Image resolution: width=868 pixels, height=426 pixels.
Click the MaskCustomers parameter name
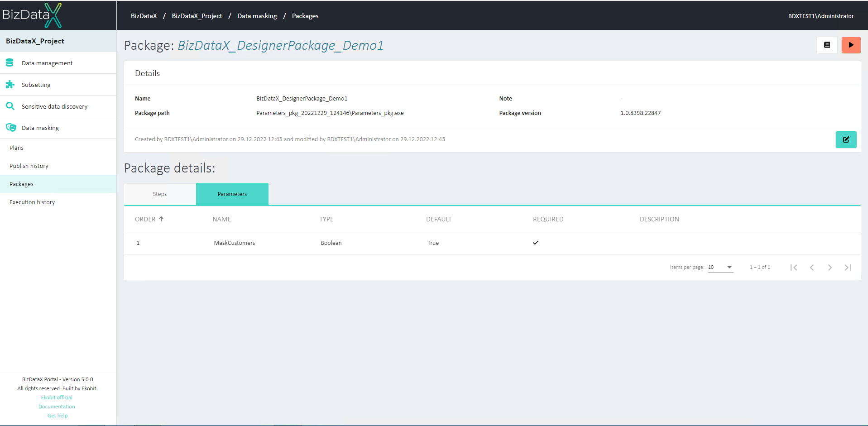pyautogui.click(x=235, y=243)
